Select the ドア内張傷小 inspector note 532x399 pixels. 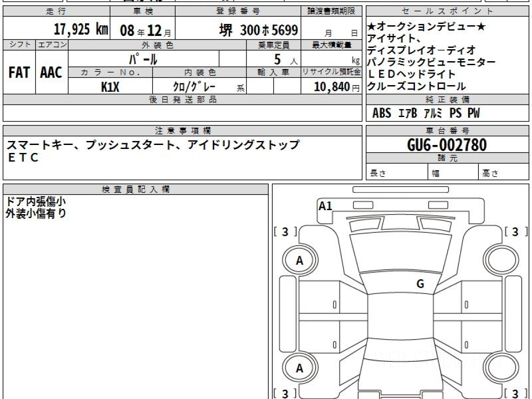click(x=36, y=201)
